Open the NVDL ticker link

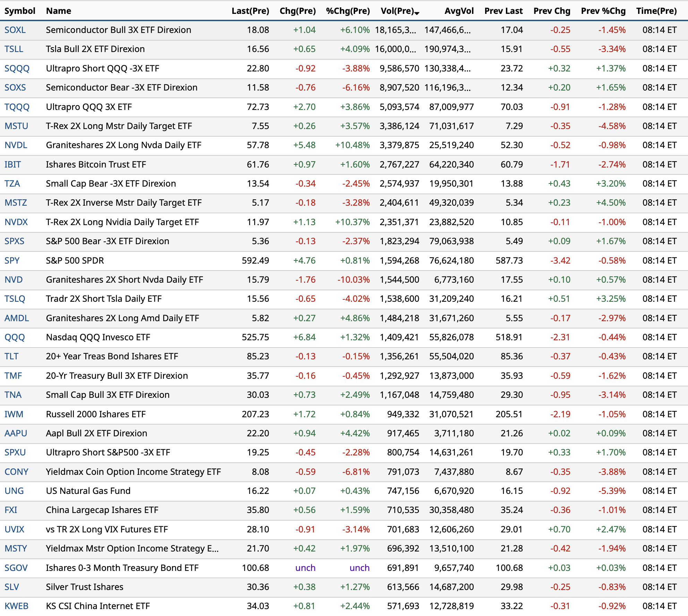[16, 145]
